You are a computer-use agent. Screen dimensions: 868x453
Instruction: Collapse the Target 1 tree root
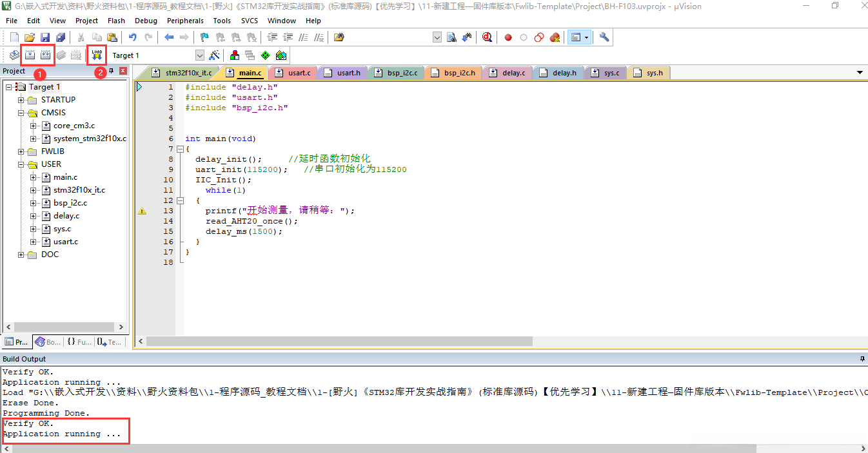pyautogui.click(x=8, y=87)
